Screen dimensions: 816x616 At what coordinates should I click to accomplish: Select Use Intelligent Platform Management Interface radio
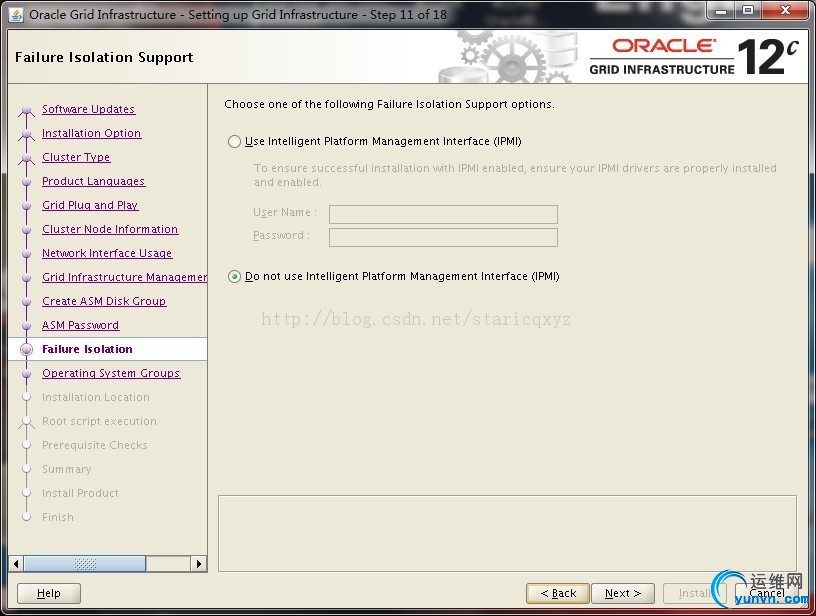click(x=234, y=142)
